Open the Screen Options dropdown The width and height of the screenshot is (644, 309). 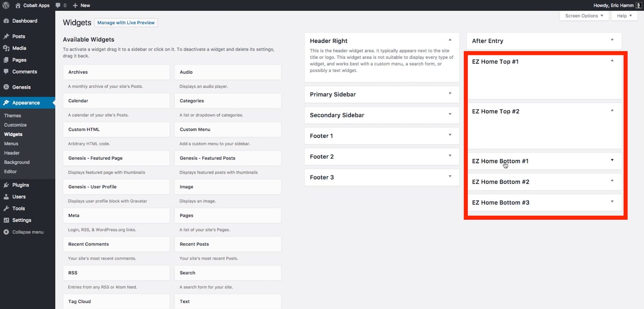[x=584, y=16]
